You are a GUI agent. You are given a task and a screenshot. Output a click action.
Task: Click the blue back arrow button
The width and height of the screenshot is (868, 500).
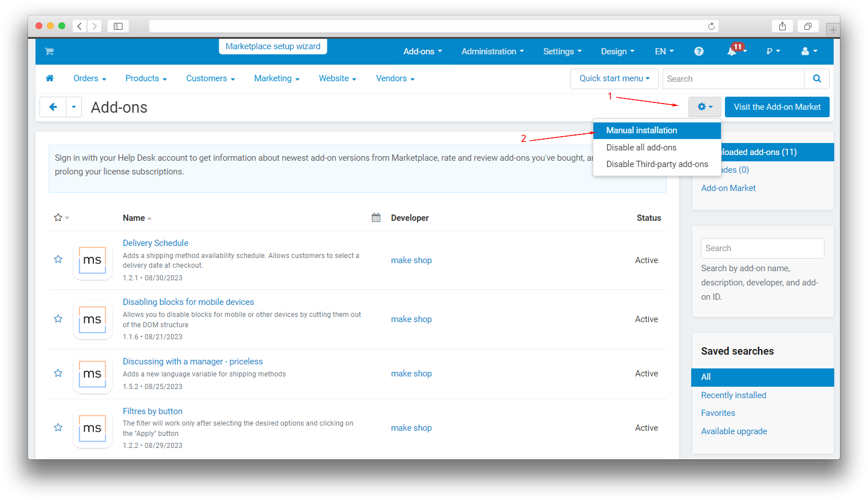tap(53, 107)
